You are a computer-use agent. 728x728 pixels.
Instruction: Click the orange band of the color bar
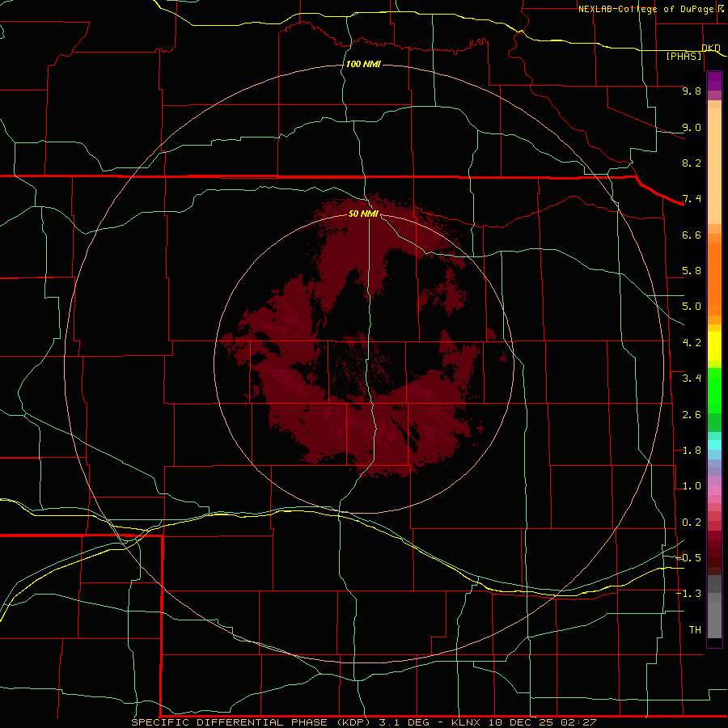714,278
